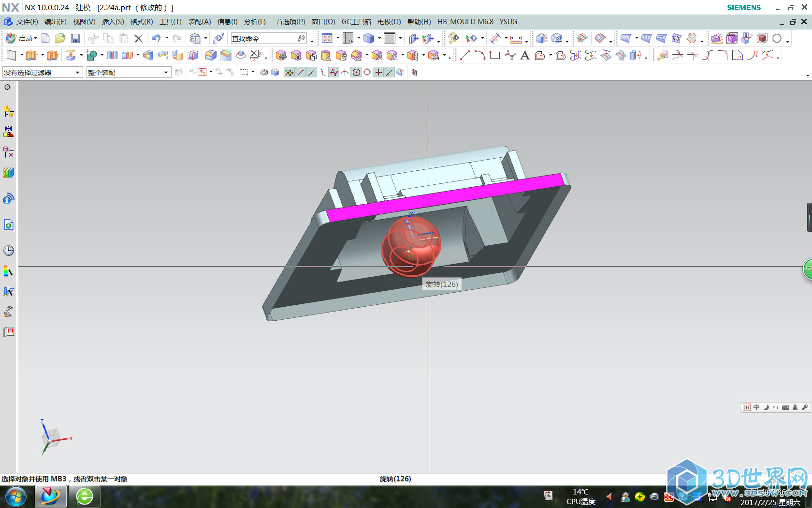
Task: Click the search magnifier in command finder
Action: [301, 38]
